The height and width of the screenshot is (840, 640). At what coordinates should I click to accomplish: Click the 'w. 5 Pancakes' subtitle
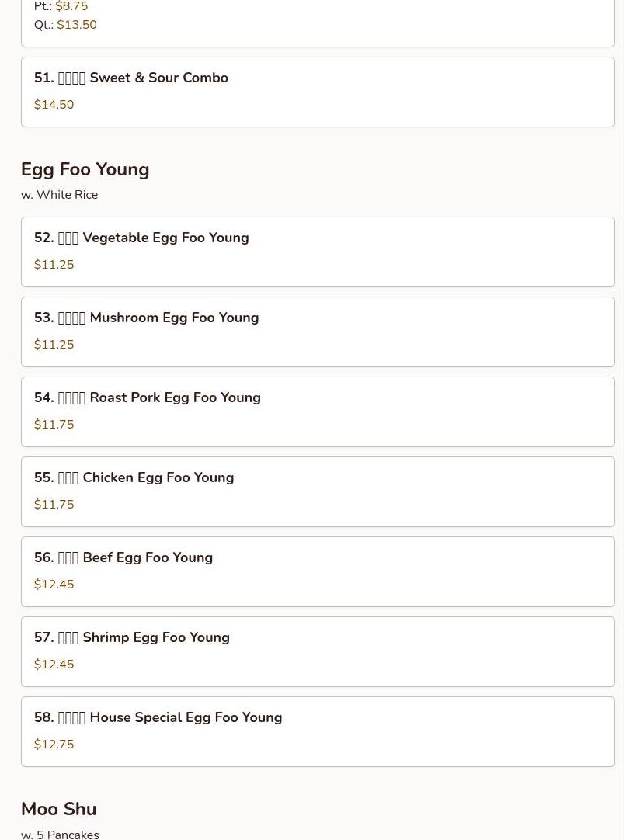pos(60,835)
